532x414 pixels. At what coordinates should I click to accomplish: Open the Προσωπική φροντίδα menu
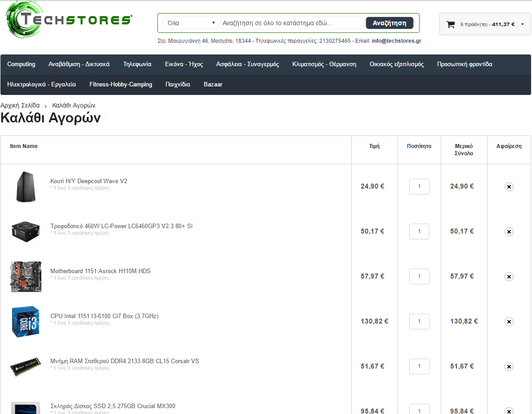pos(465,64)
